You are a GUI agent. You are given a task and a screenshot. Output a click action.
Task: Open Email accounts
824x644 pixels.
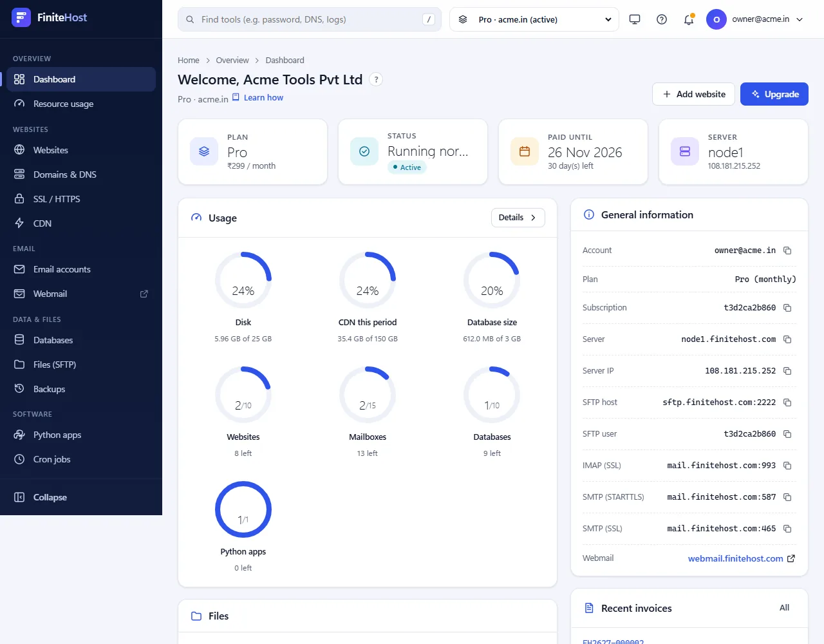[81, 269]
